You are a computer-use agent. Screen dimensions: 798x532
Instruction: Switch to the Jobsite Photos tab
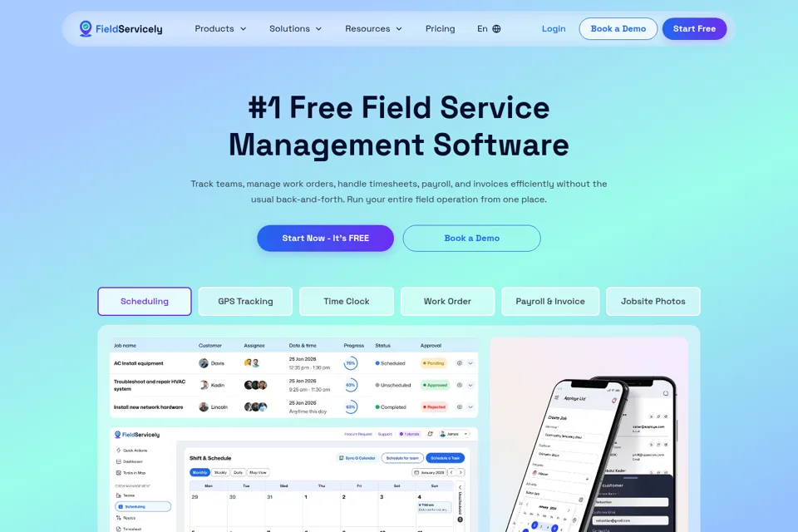point(653,302)
